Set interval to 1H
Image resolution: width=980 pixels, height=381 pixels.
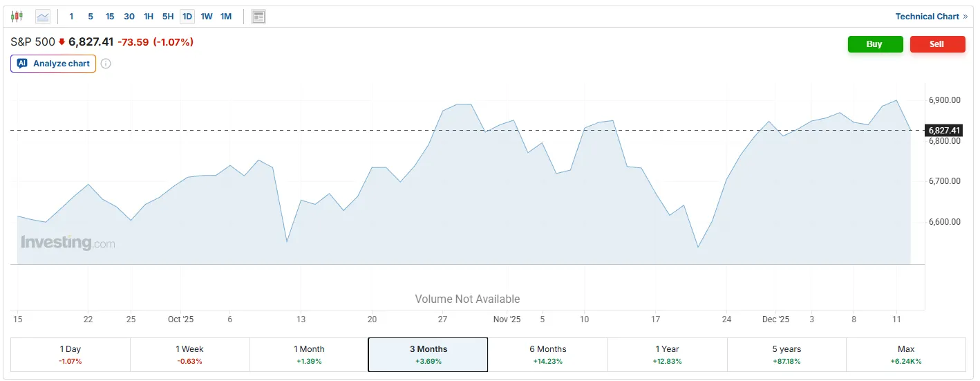pyautogui.click(x=149, y=16)
